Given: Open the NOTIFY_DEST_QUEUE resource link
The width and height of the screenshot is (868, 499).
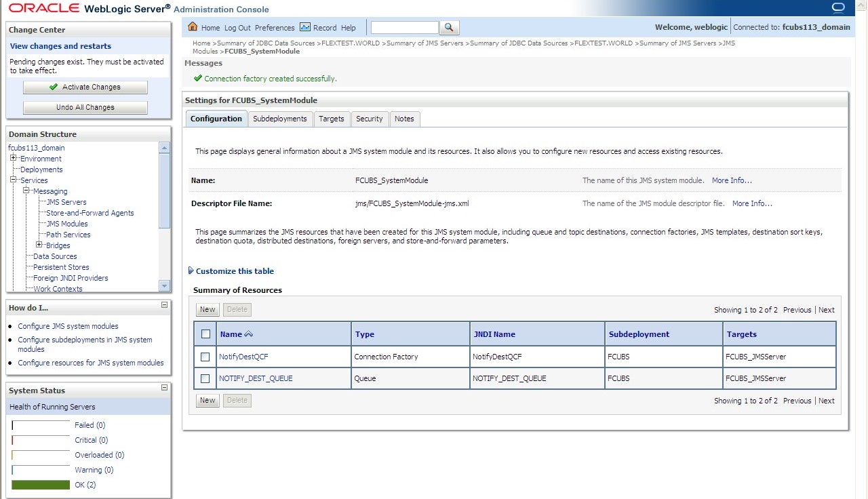Looking at the screenshot, I should 256,378.
